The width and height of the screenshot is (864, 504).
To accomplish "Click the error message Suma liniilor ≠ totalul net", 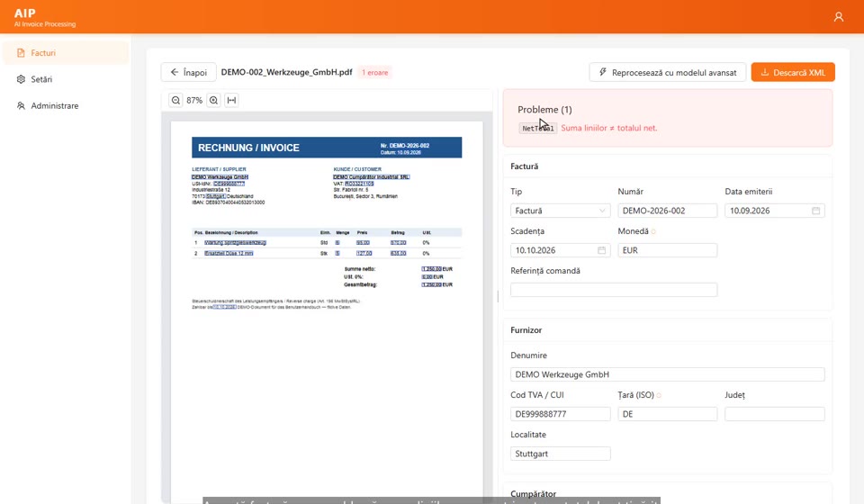I will coord(609,128).
